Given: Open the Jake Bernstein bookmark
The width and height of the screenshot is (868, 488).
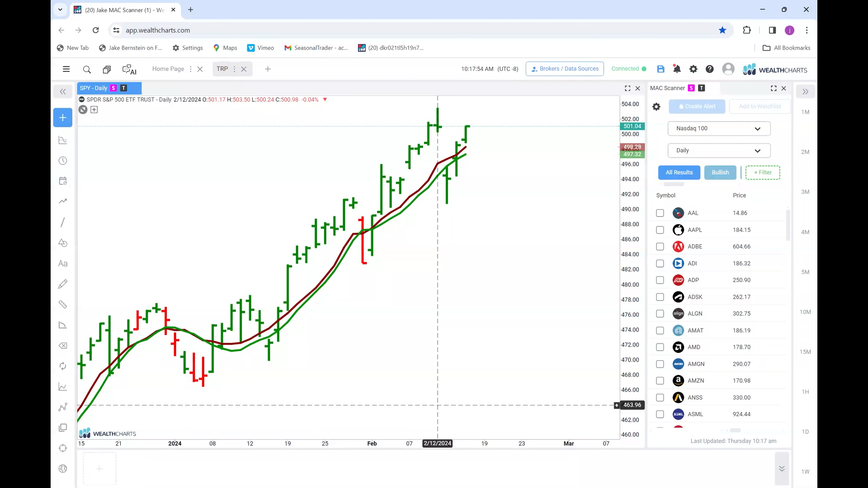Looking at the screenshot, I should pyautogui.click(x=130, y=48).
